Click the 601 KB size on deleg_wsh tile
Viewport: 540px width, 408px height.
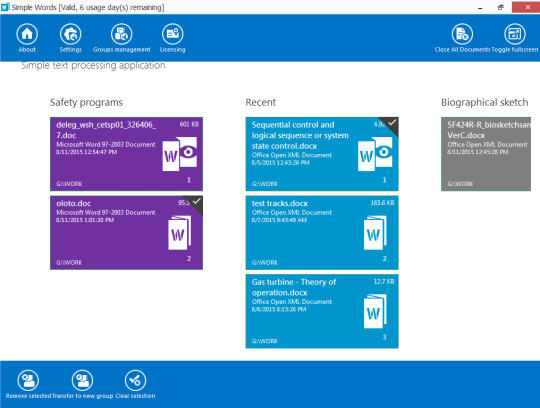tap(189, 124)
